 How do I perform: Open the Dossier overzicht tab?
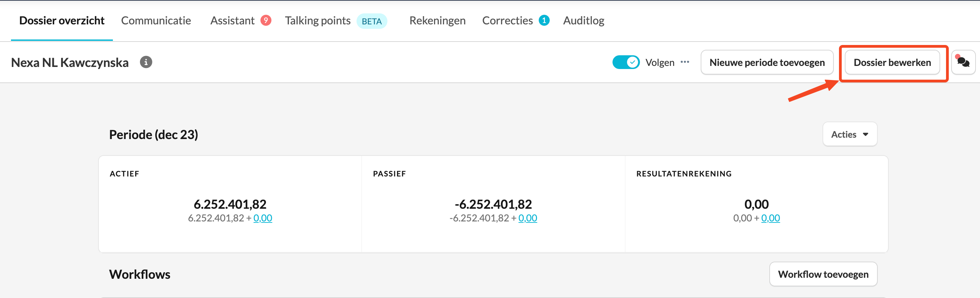(62, 21)
